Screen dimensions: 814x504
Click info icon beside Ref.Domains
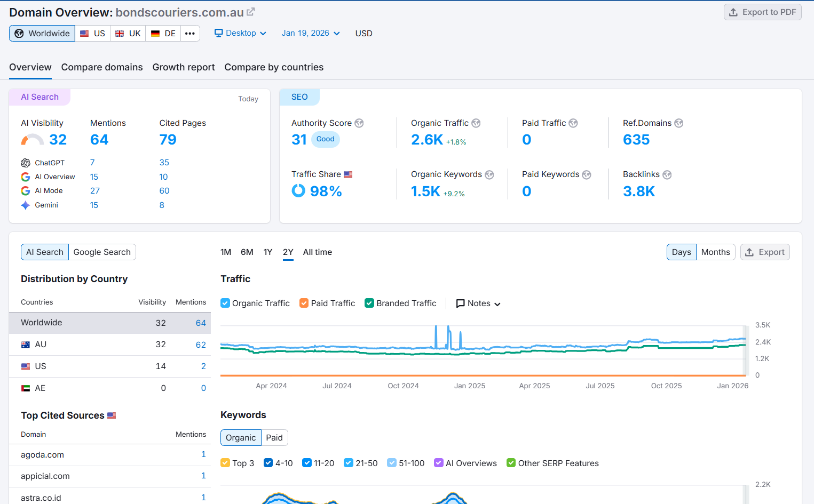tap(679, 123)
